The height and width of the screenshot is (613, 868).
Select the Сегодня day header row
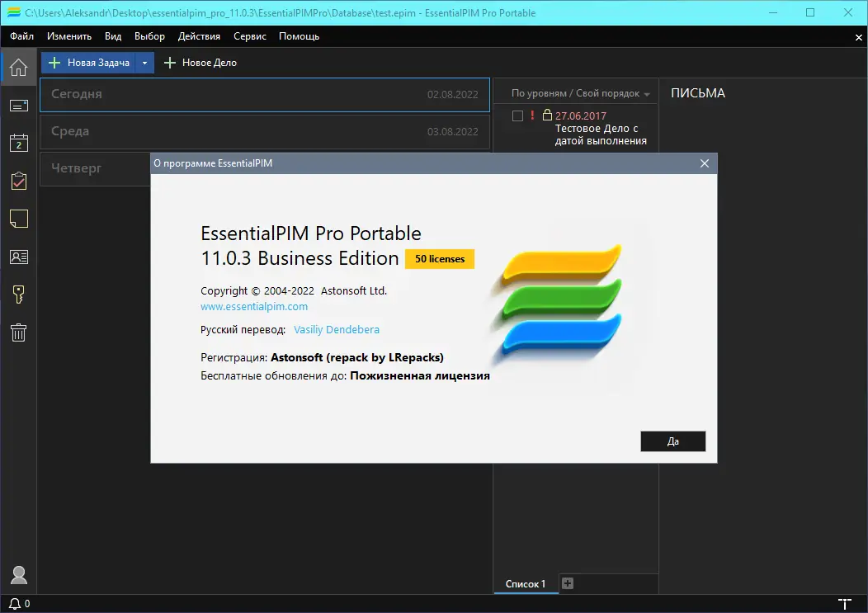click(265, 95)
